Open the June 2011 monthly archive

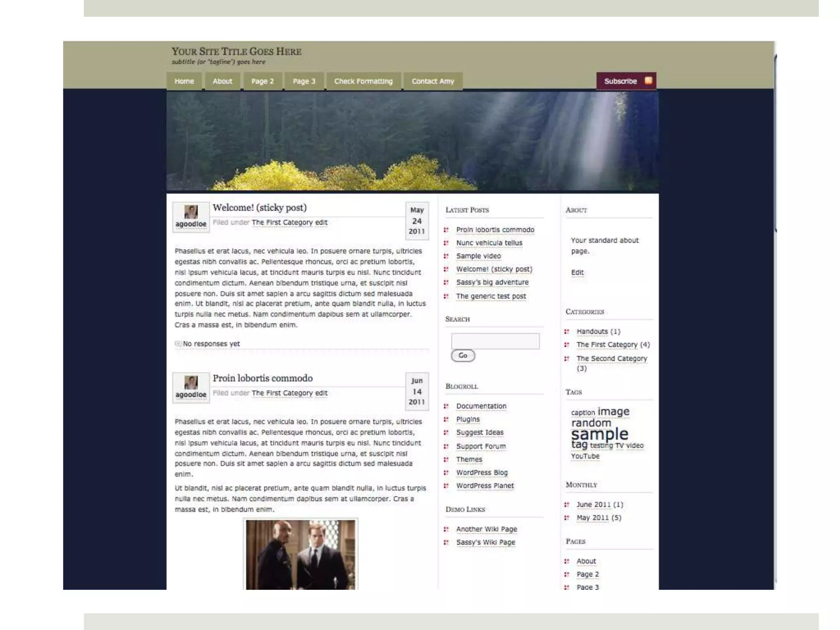coord(593,504)
